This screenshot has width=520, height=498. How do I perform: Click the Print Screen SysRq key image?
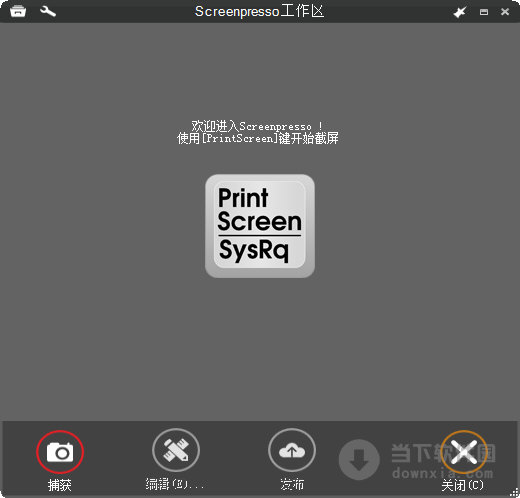click(260, 226)
